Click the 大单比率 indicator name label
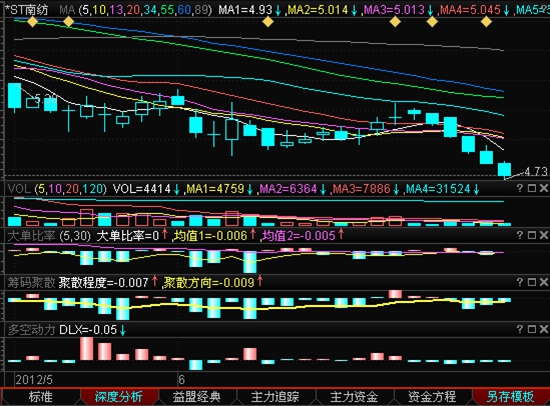Screen dimensions: 550x406 pyautogui.click(x=31, y=236)
